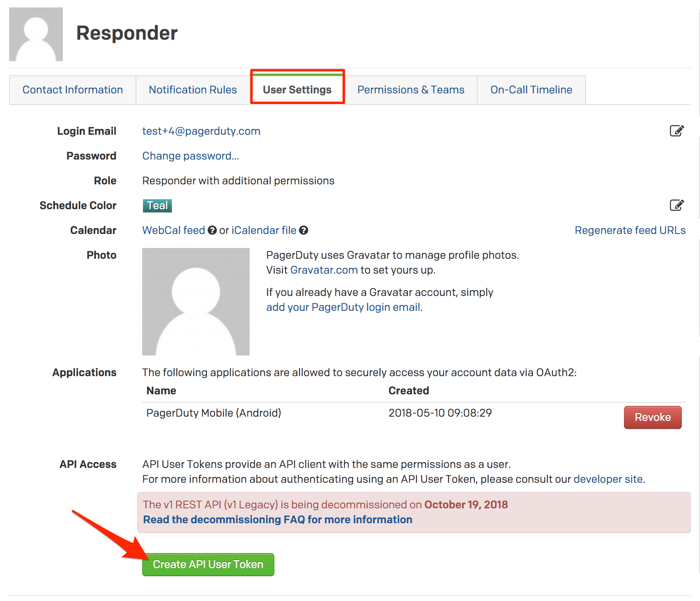Open the WebCal feed link
The image size is (700, 601).
[174, 230]
